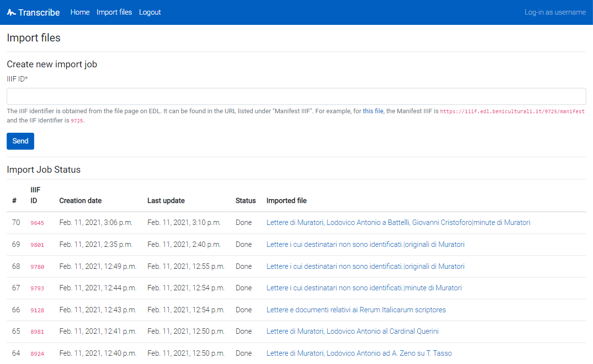Click the 'Imported file' column header
The width and height of the screenshot is (593, 364).
[x=286, y=201]
